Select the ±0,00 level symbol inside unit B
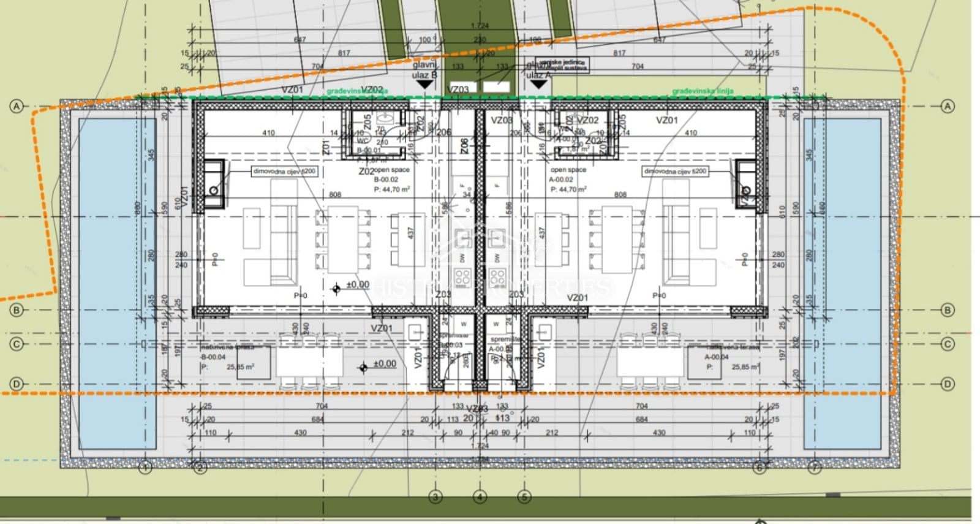This screenshot has height=524, width=980. [336, 288]
